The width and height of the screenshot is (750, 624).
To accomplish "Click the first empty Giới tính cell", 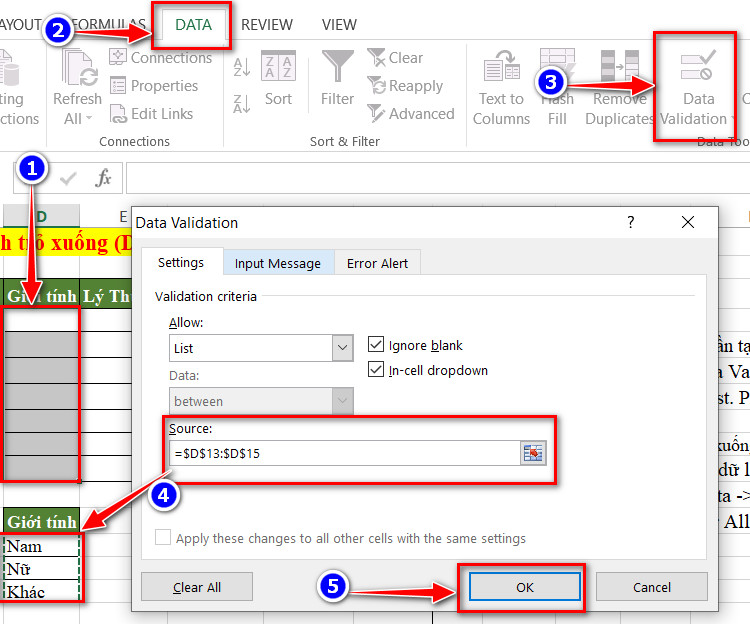I will pyautogui.click(x=42, y=320).
